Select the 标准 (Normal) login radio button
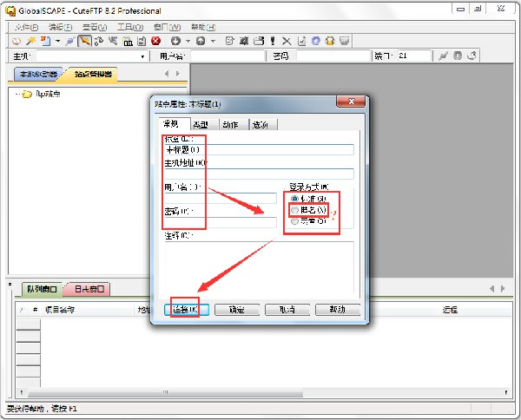 [295, 198]
